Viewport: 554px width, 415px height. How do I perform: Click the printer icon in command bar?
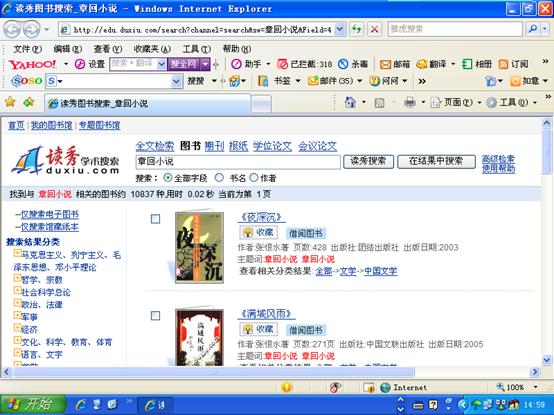410,102
